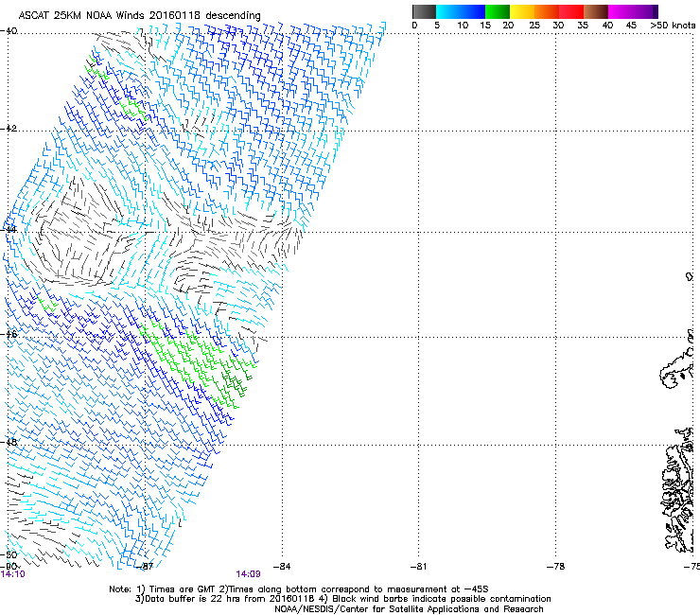Screen dimensions: 700x615
Task: Click the '-84' longitude axis label
Action: pos(282,567)
